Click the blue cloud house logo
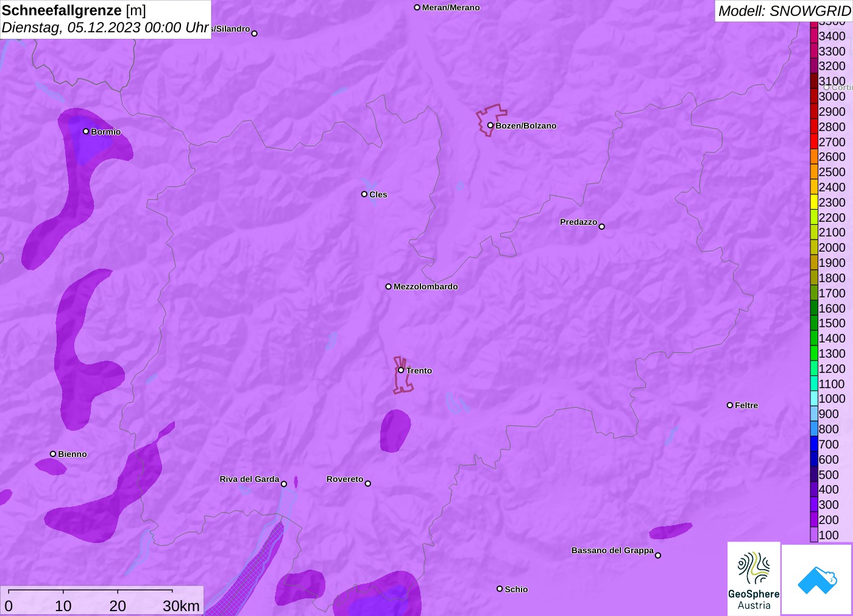Viewport: 853px width, 616px height. [x=817, y=579]
